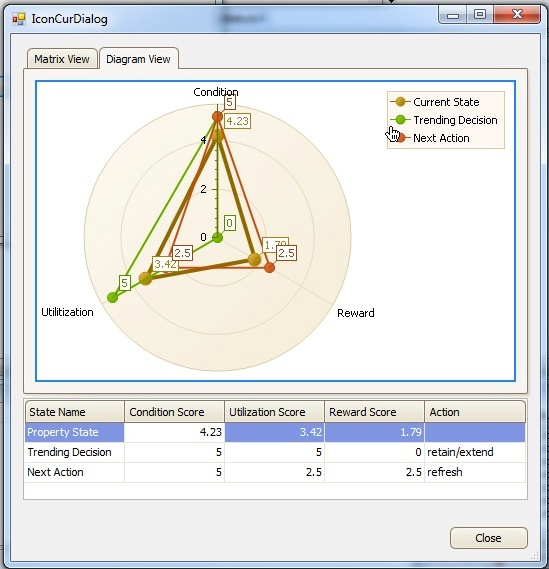Click the Trending Decision green legend marker

(400, 120)
